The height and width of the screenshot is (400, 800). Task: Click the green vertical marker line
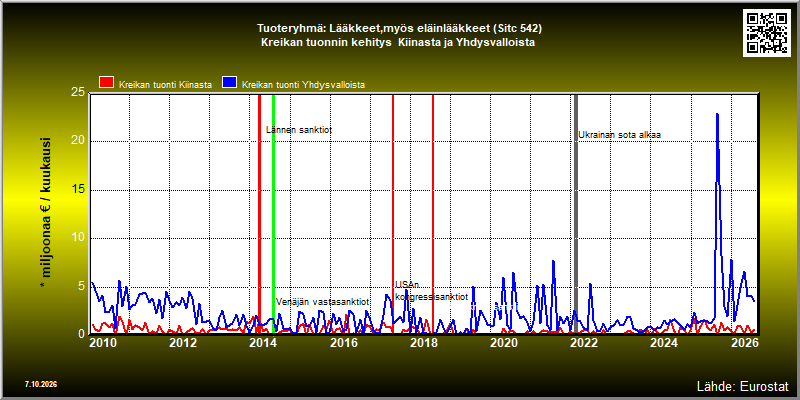tap(273, 214)
